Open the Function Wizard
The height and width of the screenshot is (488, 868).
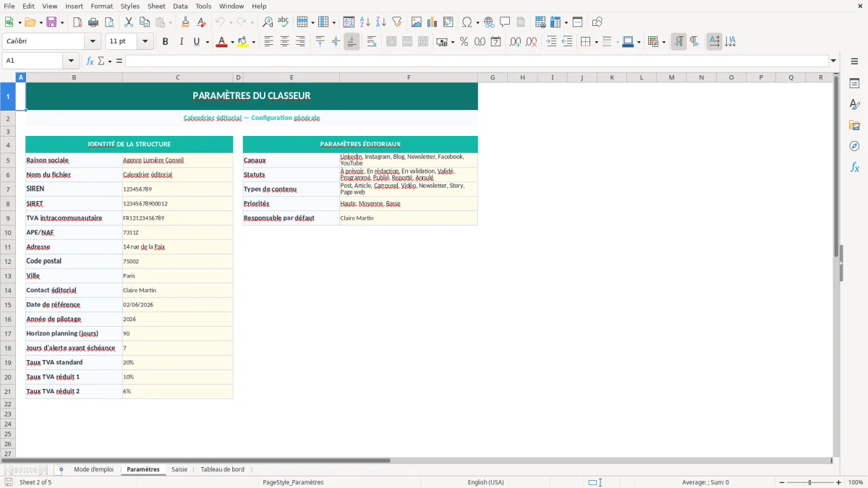click(x=90, y=61)
